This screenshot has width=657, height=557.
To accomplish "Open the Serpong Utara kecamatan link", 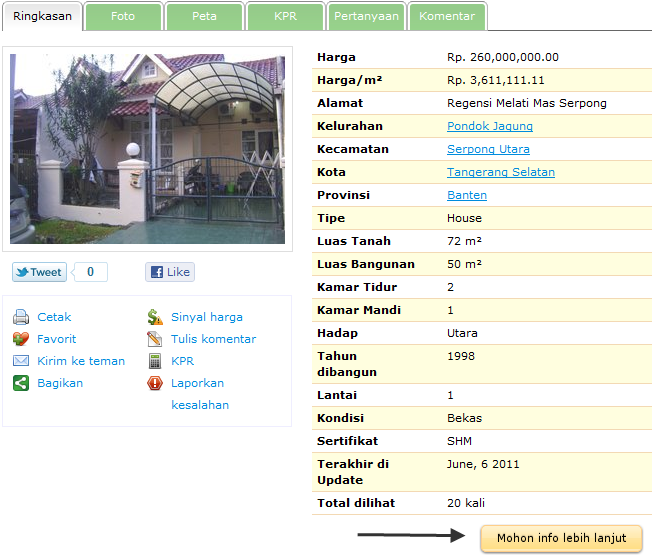I will coord(488,149).
